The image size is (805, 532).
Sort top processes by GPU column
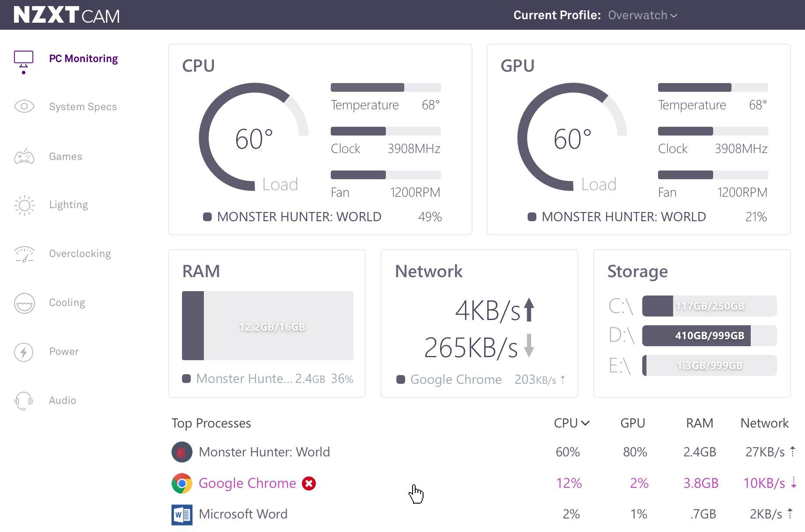tap(633, 423)
